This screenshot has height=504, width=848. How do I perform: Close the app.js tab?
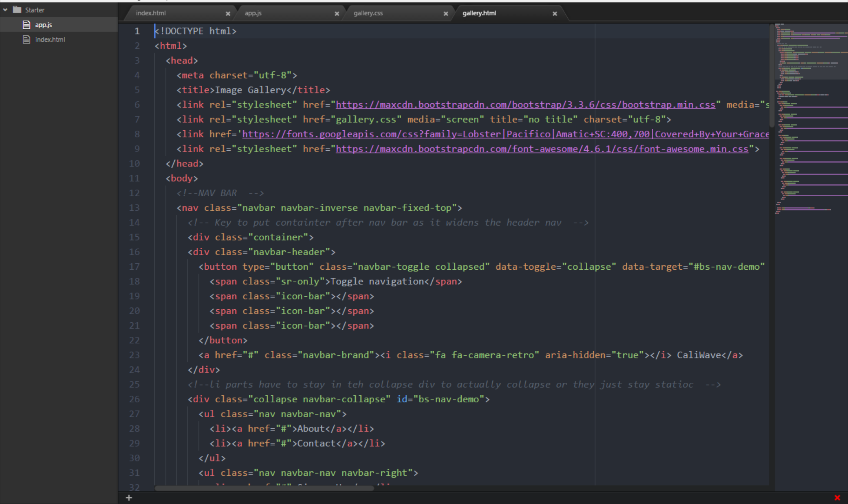click(x=337, y=14)
